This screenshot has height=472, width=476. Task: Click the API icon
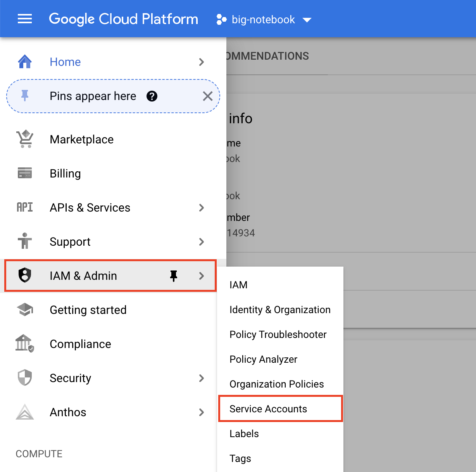[25, 207]
